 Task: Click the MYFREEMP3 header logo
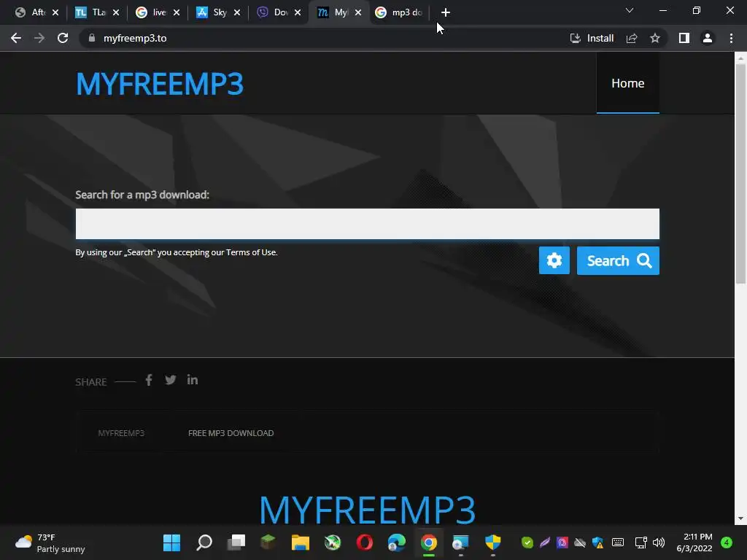160,84
